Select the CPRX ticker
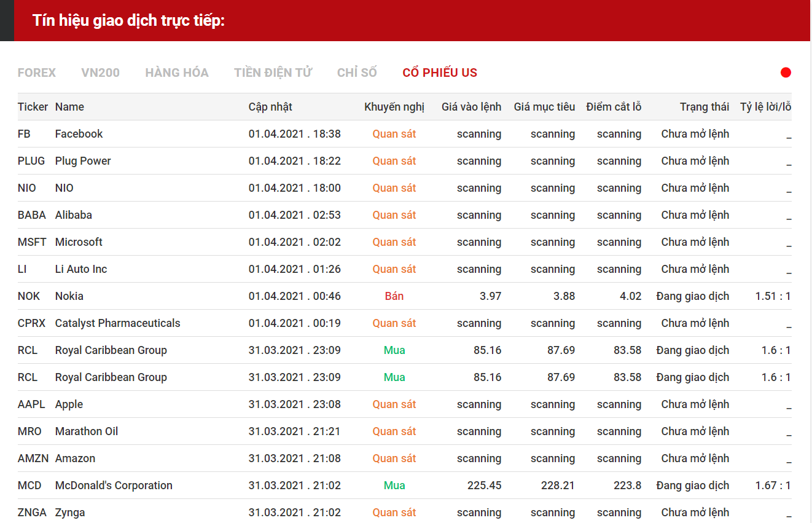The image size is (812, 523). pyautogui.click(x=31, y=323)
